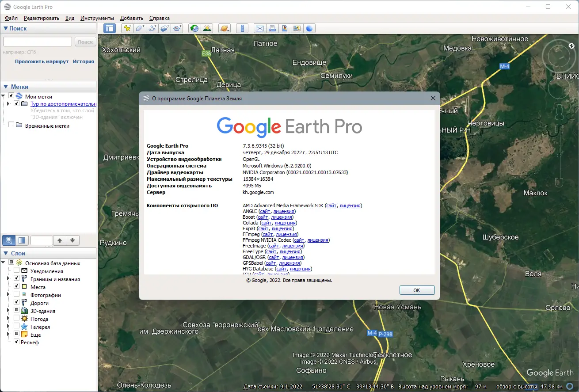Open the planet selection dropdown
Viewport: 579px width, 392px height.
(225, 28)
